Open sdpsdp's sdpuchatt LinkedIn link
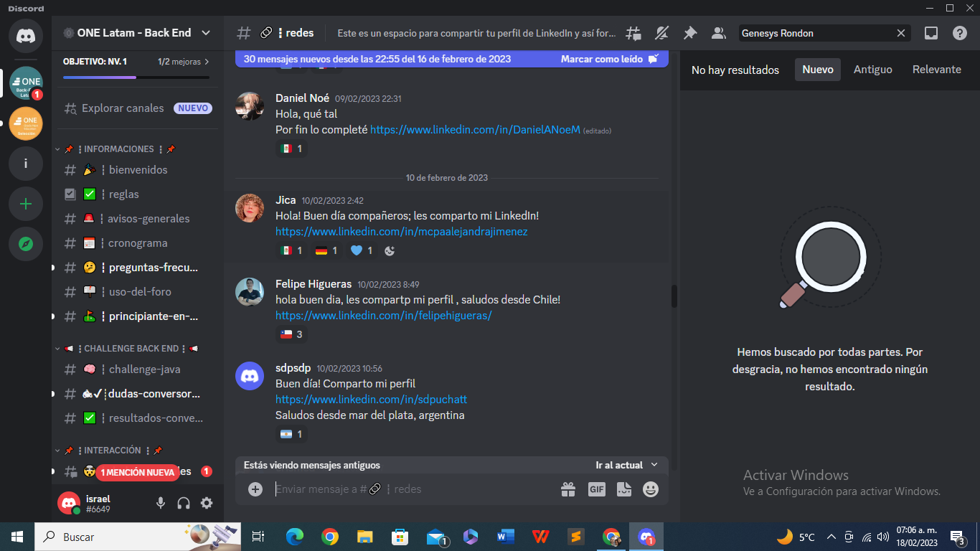This screenshot has height=551, width=980. pyautogui.click(x=372, y=400)
